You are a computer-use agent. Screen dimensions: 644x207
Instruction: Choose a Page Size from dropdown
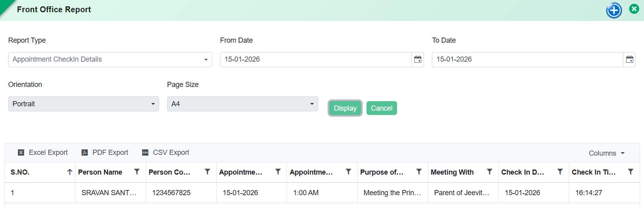coord(242,104)
